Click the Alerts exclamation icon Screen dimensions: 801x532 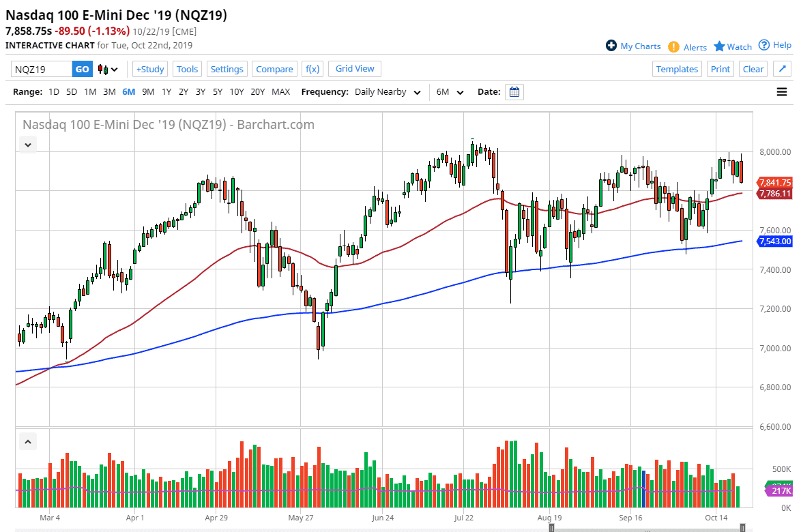point(675,46)
